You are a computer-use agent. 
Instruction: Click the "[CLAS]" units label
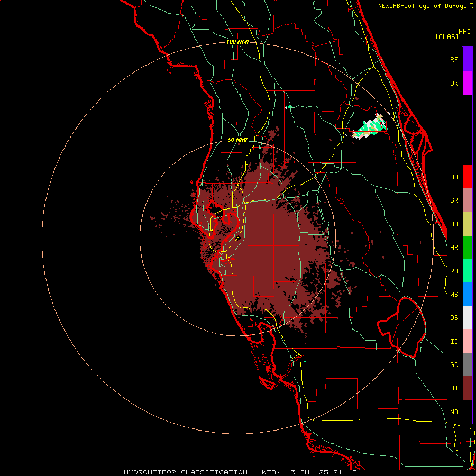tap(447, 36)
